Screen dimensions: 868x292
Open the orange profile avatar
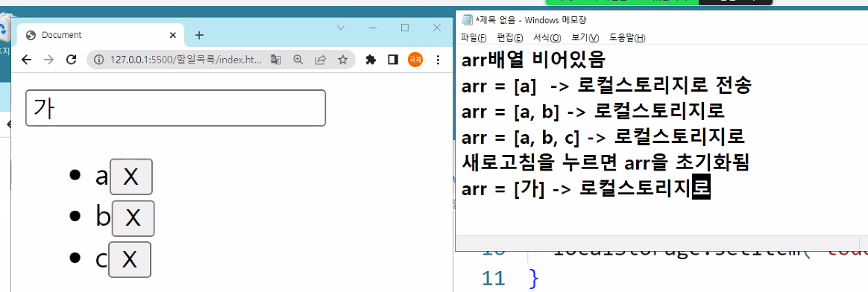(415, 60)
